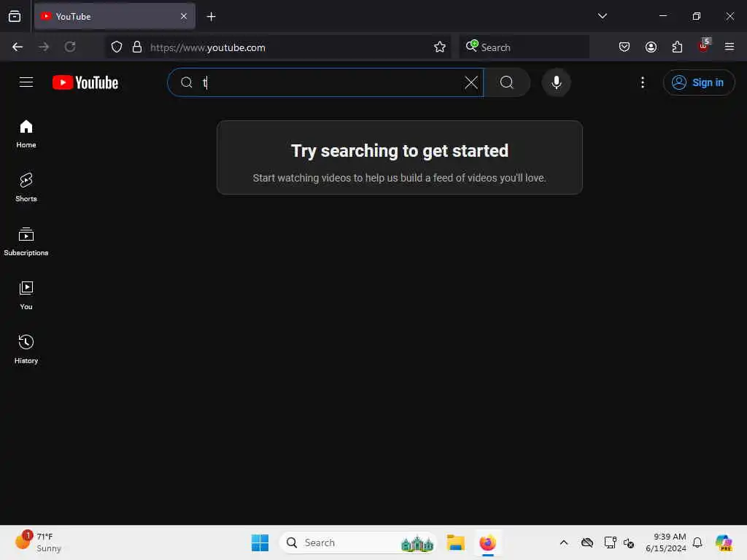Click the YouTube logo
This screenshot has width=747, height=560.
(x=85, y=82)
